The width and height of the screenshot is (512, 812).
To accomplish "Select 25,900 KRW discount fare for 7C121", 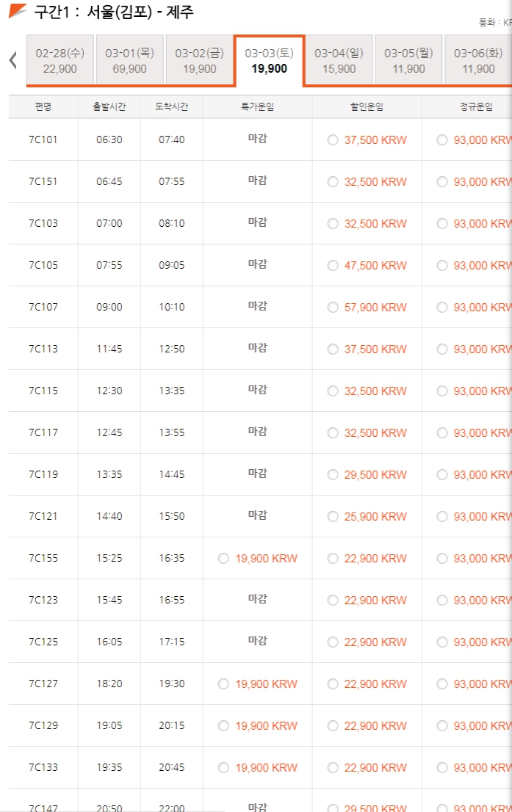I will tap(333, 517).
